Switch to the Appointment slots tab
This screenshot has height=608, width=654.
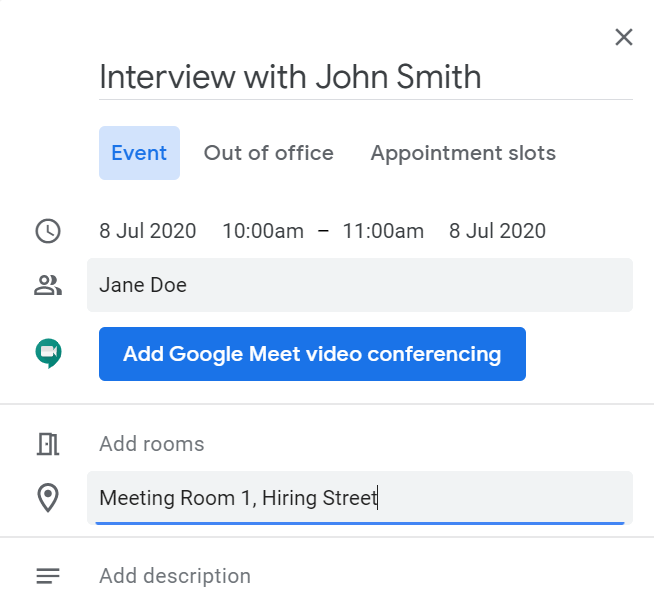click(463, 153)
